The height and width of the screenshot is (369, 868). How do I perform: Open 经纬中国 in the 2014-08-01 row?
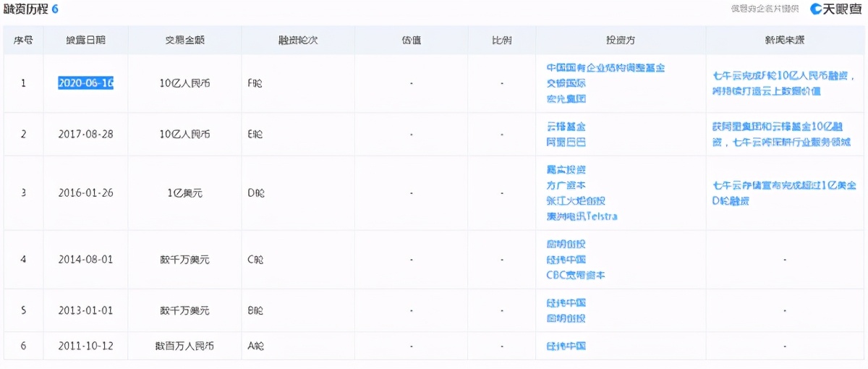566,260
